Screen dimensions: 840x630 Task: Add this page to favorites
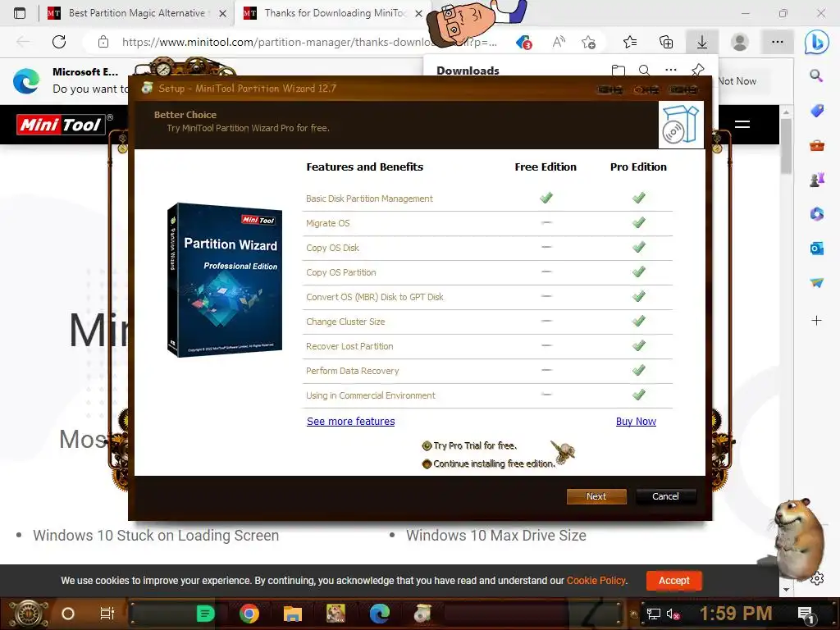[589, 42]
